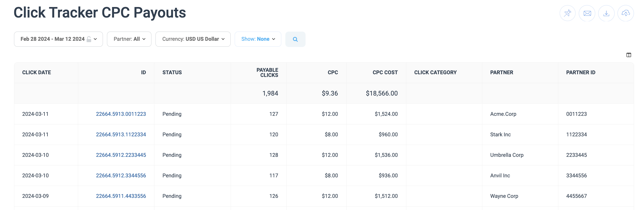Click CPC cost $960.00
Image resolution: width=644 pixels, height=210 pixels.
coord(388,134)
